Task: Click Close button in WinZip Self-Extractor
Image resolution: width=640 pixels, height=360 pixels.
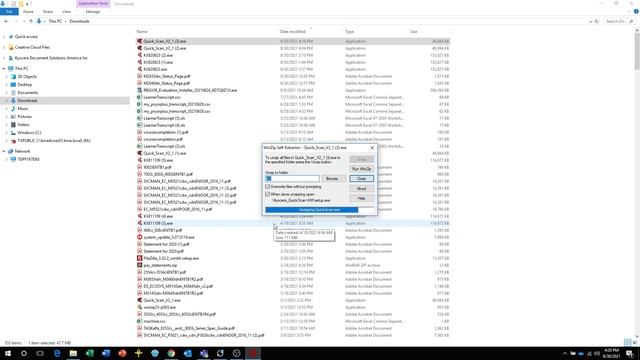Action: [x=361, y=178]
